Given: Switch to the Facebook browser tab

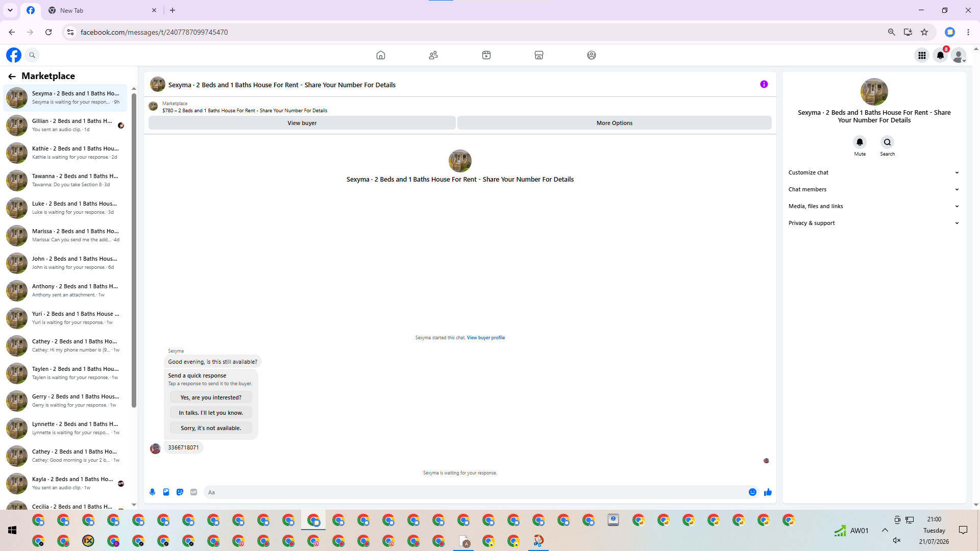Looking at the screenshot, I should (31, 10).
